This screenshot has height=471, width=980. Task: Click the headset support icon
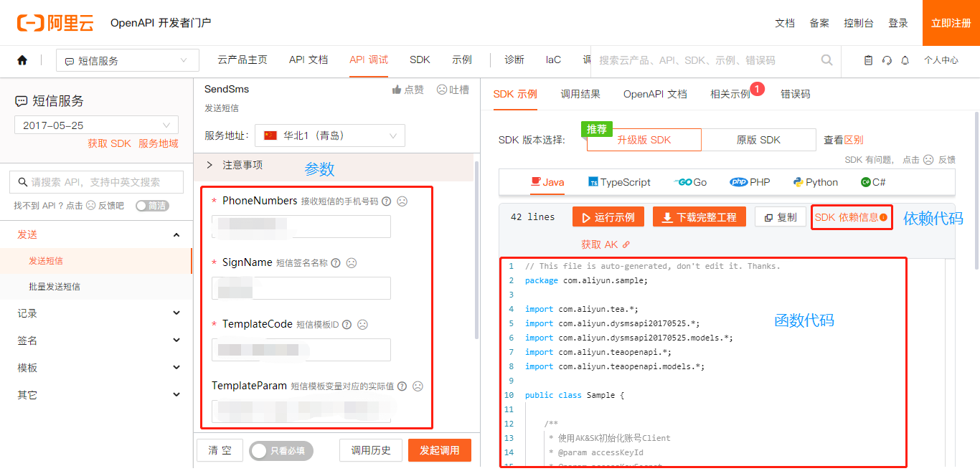887,60
